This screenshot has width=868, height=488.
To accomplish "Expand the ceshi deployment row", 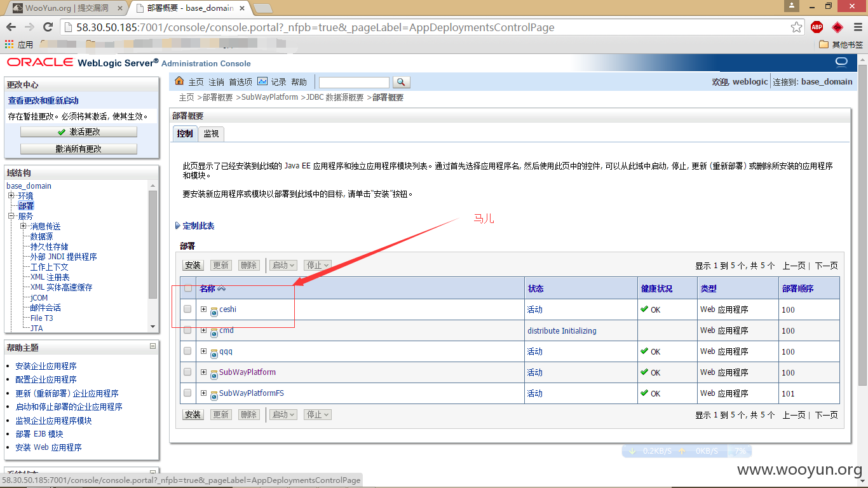I will coord(203,309).
